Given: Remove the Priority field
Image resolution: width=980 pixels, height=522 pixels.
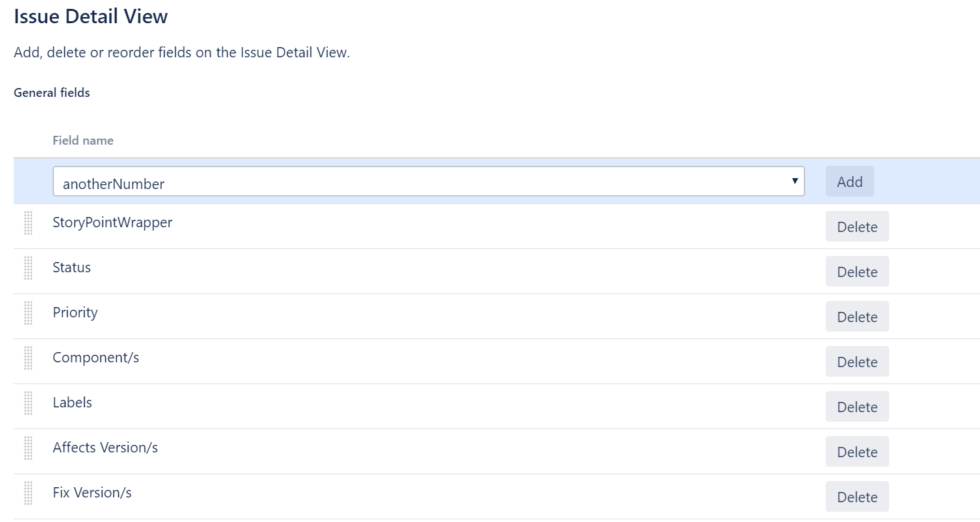Looking at the screenshot, I should [856, 317].
